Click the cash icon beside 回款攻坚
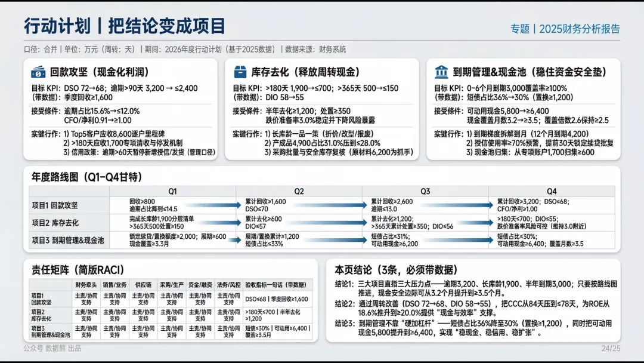 [38, 72]
